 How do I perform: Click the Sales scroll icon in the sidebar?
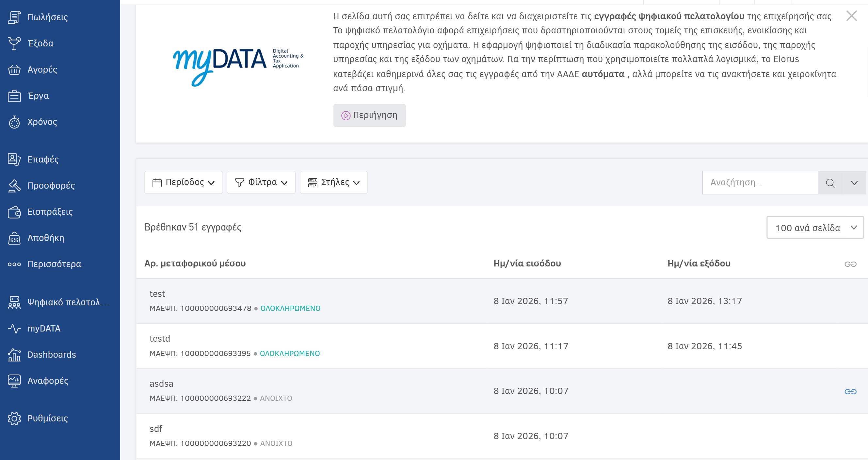(x=14, y=17)
